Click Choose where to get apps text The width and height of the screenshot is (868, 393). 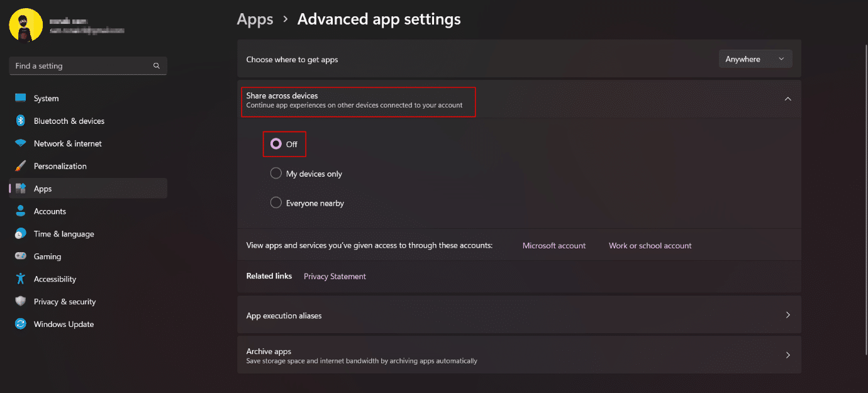pos(292,60)
